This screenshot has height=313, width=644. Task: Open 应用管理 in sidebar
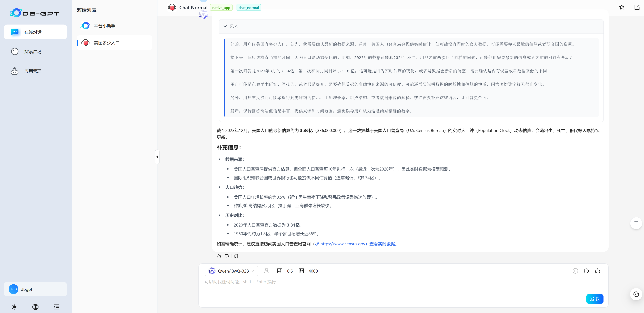pyautogui.click(x=33, y=71)
